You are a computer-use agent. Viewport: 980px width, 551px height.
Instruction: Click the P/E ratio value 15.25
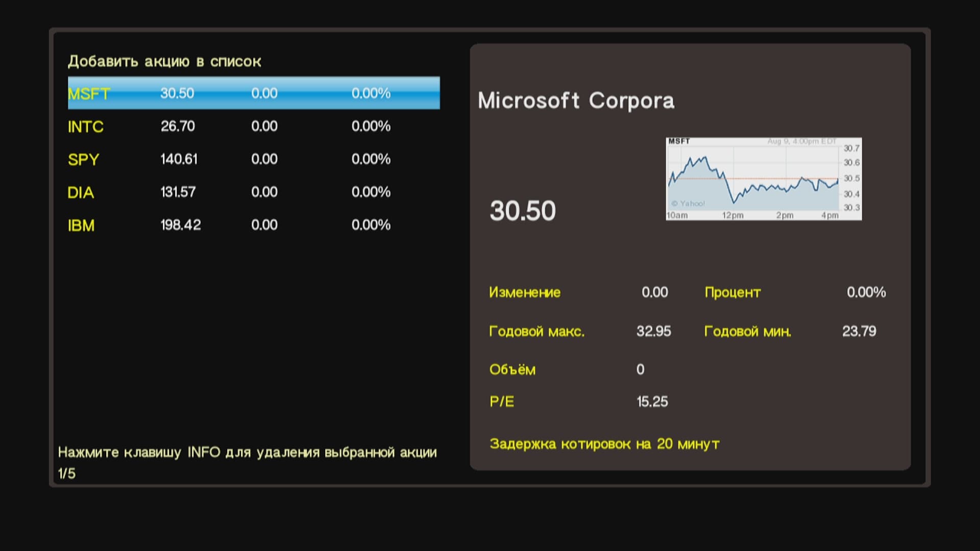tap(652, 402)
